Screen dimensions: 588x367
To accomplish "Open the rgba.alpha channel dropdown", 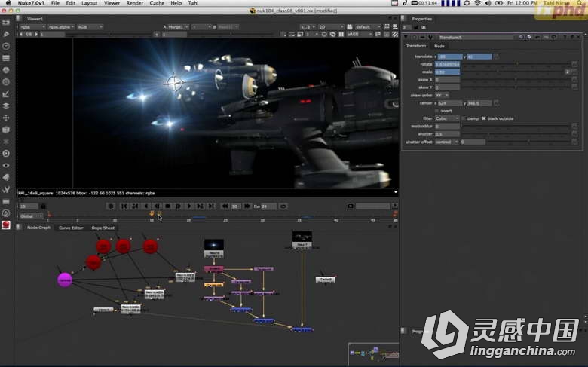I will (61, 27).
